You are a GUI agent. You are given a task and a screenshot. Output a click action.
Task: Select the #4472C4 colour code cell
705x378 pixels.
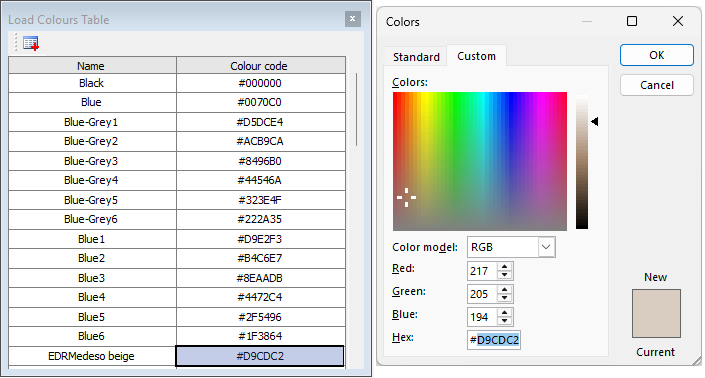(261, 297)
